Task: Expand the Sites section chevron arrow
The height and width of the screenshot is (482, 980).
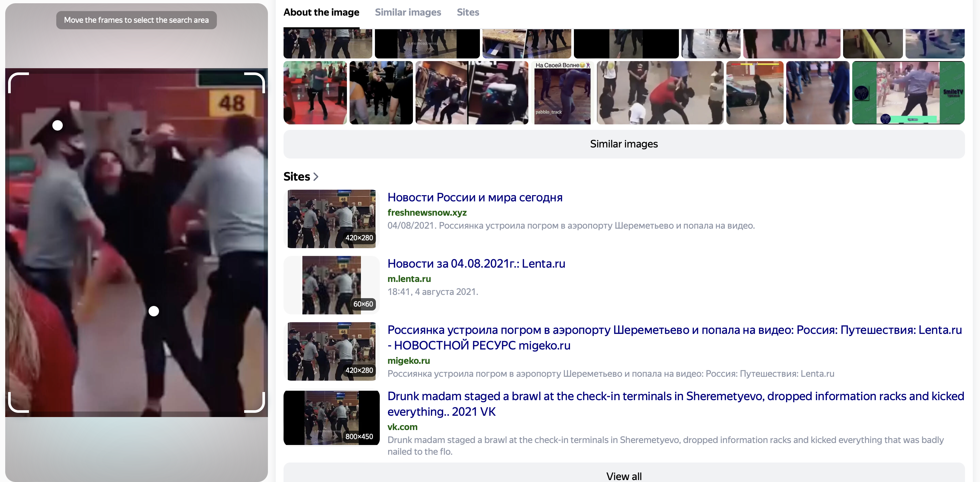Action: pos(316,177)
